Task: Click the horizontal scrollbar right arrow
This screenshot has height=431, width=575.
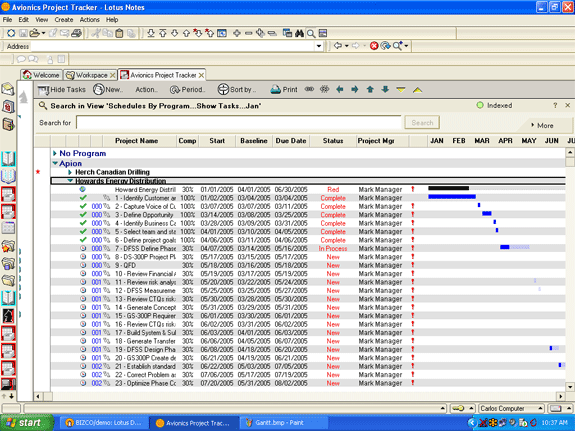Action: (x=560, y=397)
